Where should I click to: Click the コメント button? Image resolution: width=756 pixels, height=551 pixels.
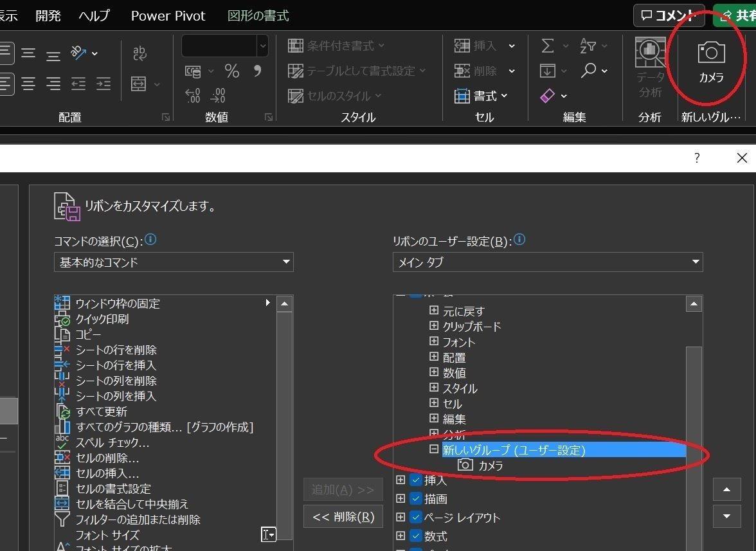[669, 15]
